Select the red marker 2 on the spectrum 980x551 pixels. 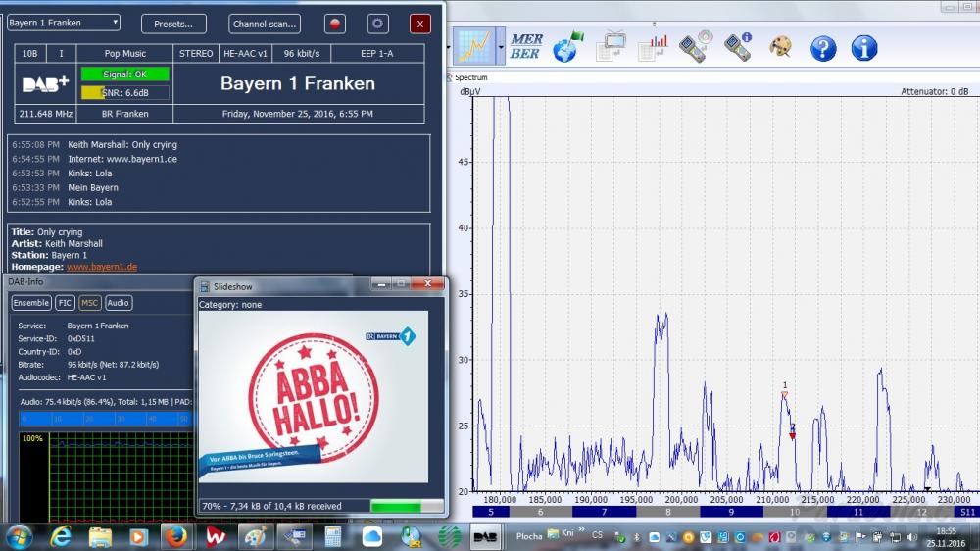pos(793,435)
